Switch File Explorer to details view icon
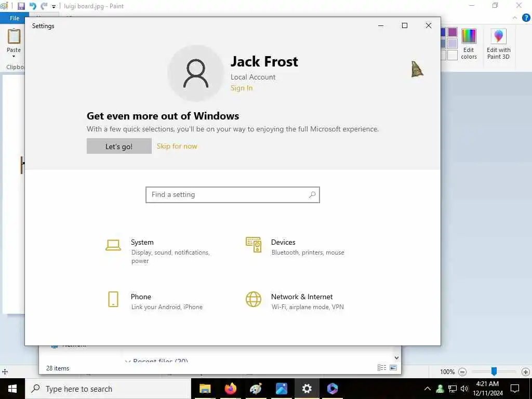 [382, 367]
